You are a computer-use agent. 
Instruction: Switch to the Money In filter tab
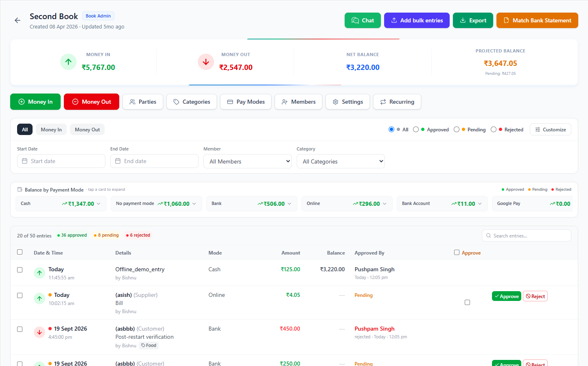[51, 129]
